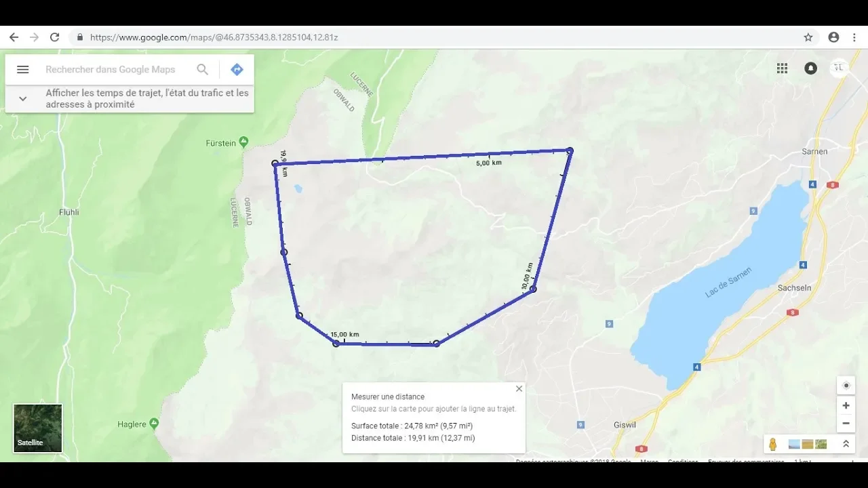The image size is (868, 488).
Task: Click the Rechercher dans Google Maps field
Action: tap(111, 69)
